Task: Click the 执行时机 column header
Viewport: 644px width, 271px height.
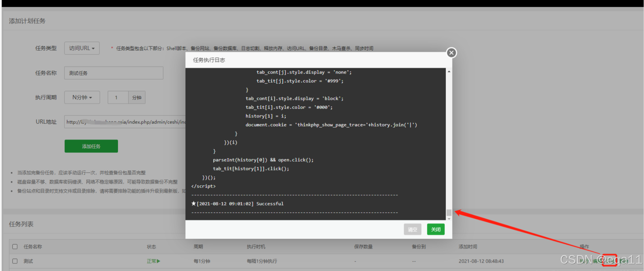Action: coord(256,246)
